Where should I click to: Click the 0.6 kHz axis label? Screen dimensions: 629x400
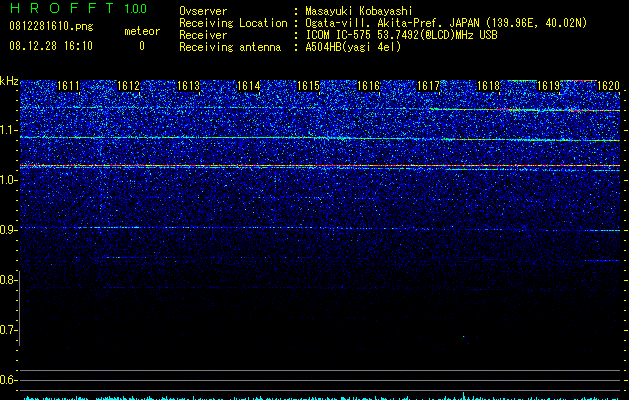click(8, 380)
